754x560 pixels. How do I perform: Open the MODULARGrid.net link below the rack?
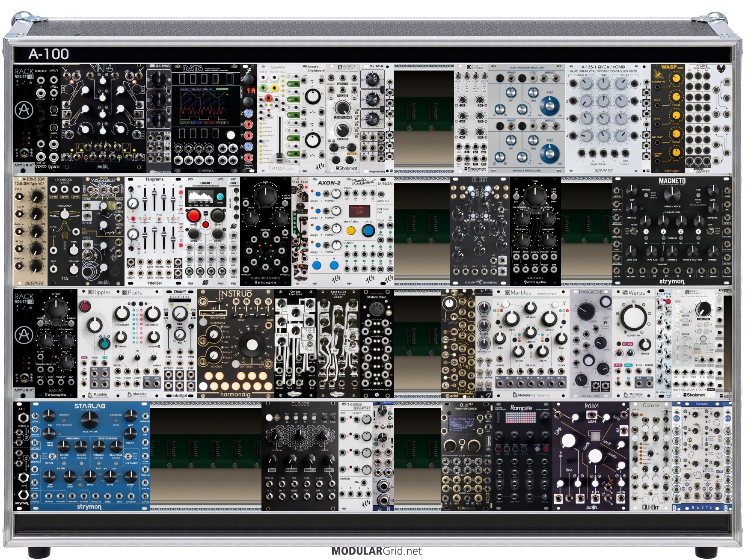point(377,551)
